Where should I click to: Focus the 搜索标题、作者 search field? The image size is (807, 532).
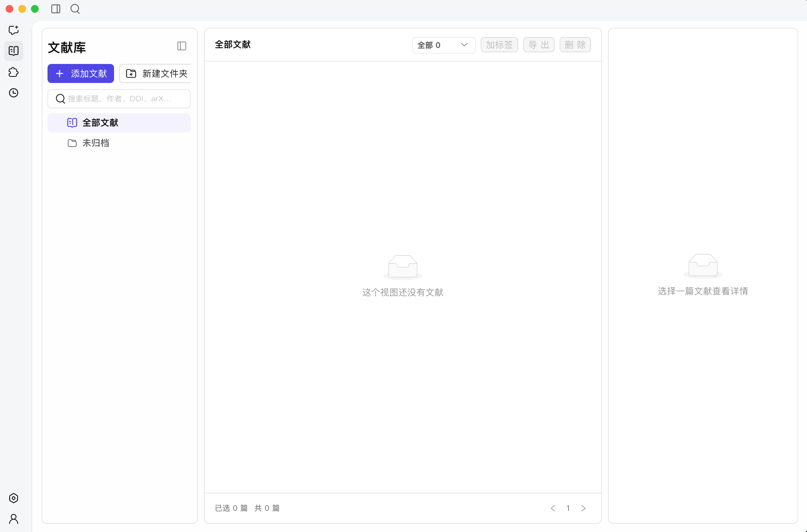119,99
